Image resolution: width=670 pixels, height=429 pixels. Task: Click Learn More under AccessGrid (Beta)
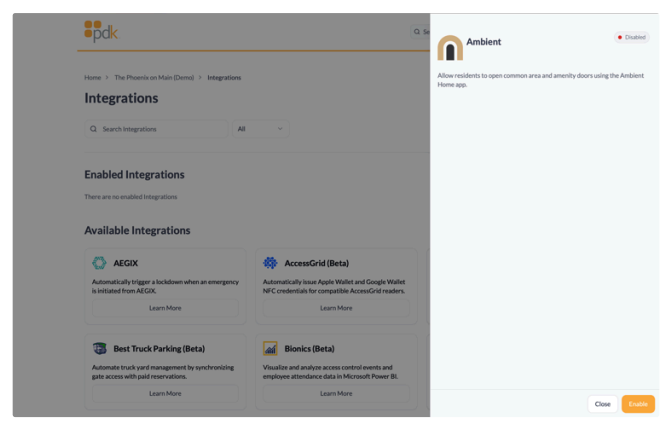coord(336,308)
